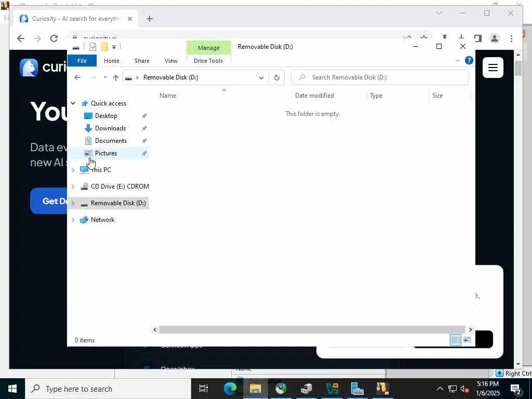Open Documents in Quick access
This screenshot has width=532, height=399.
(111, 141)
